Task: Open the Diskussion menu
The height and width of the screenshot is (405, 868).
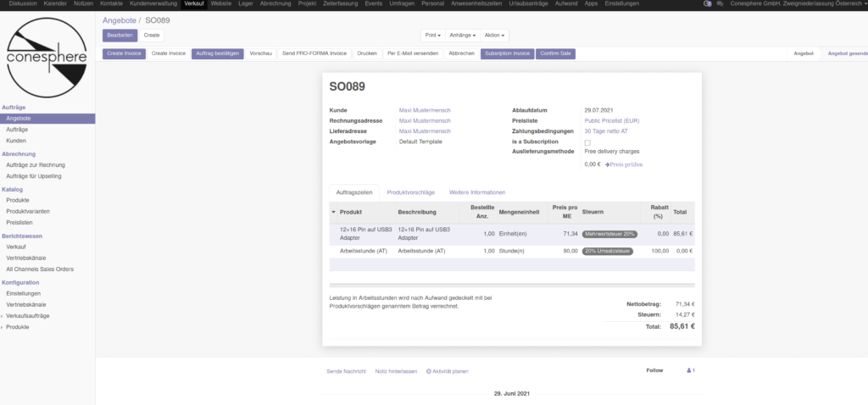Action: point(23,3)
